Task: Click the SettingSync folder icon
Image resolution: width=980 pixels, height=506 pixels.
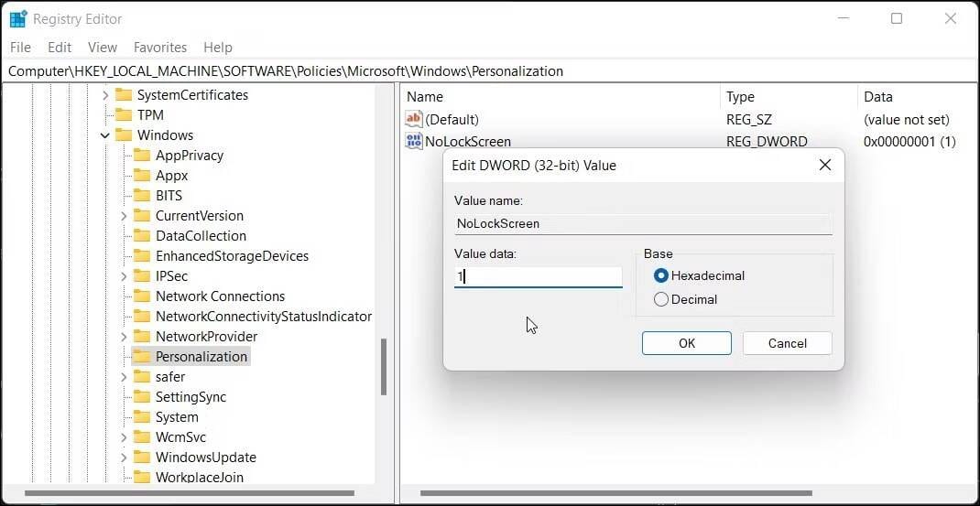Action: click(142, 397)
